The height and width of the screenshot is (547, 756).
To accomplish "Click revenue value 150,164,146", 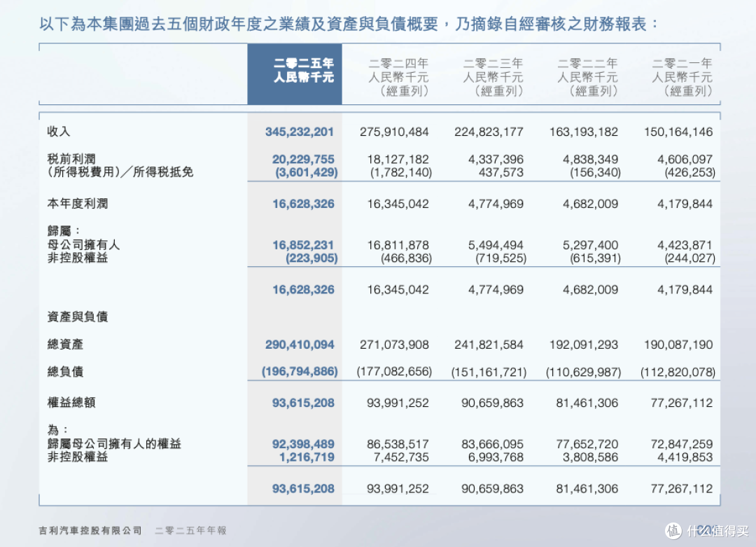I will coord(678,132).
